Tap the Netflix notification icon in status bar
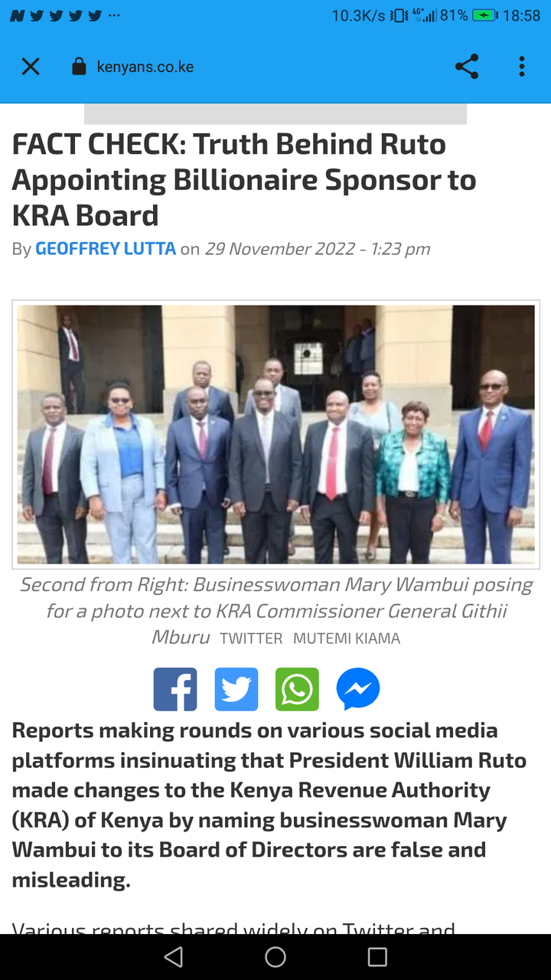The width and height of the screenshot is (551, 980). coord(17,15)
